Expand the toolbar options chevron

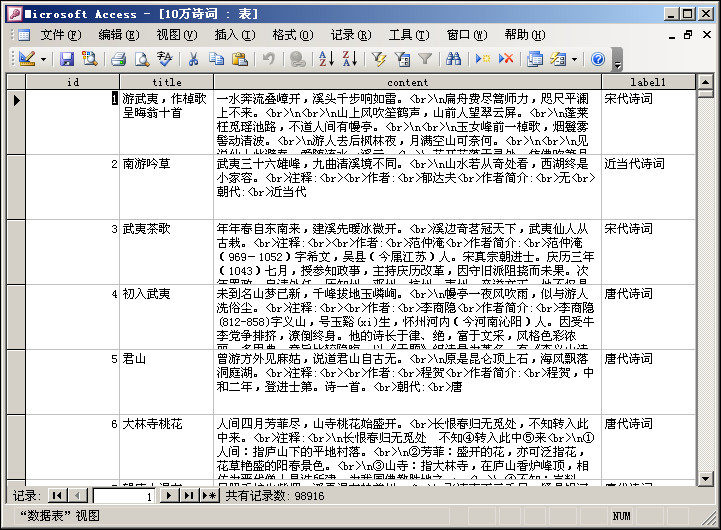[618, 60]
